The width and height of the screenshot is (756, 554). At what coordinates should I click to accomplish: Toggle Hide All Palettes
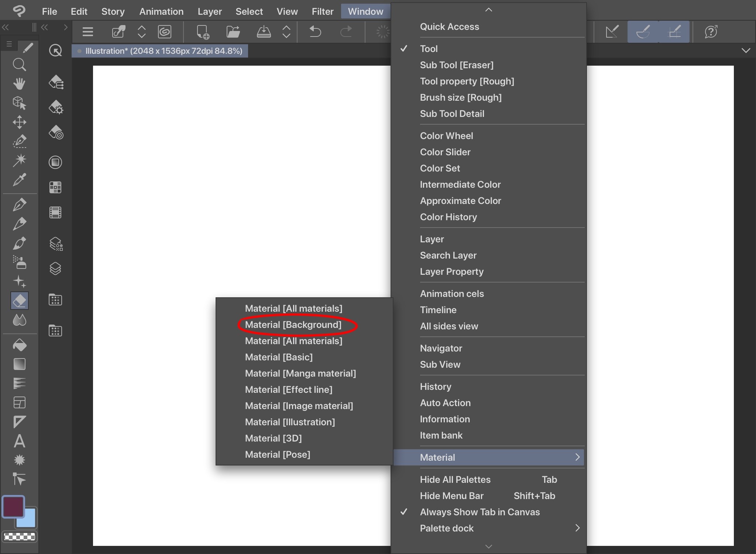(x=489, y=479)
